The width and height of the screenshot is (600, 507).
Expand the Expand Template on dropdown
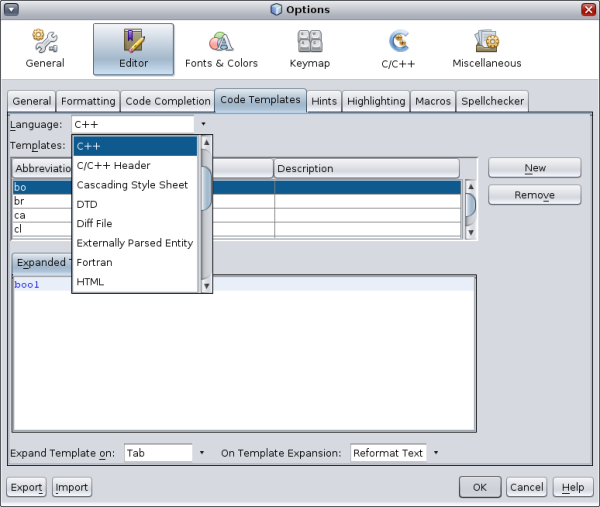tap(201, 453)
